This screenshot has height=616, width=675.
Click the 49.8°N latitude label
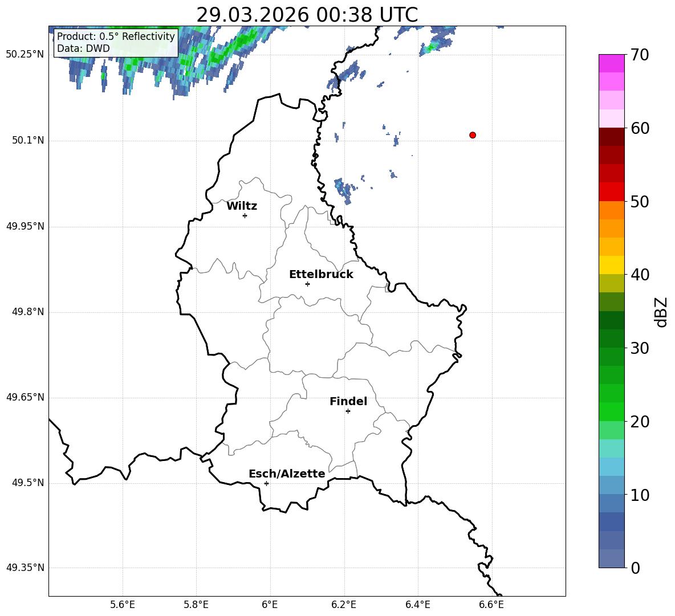pyautogui.click(x=28, y=312)
